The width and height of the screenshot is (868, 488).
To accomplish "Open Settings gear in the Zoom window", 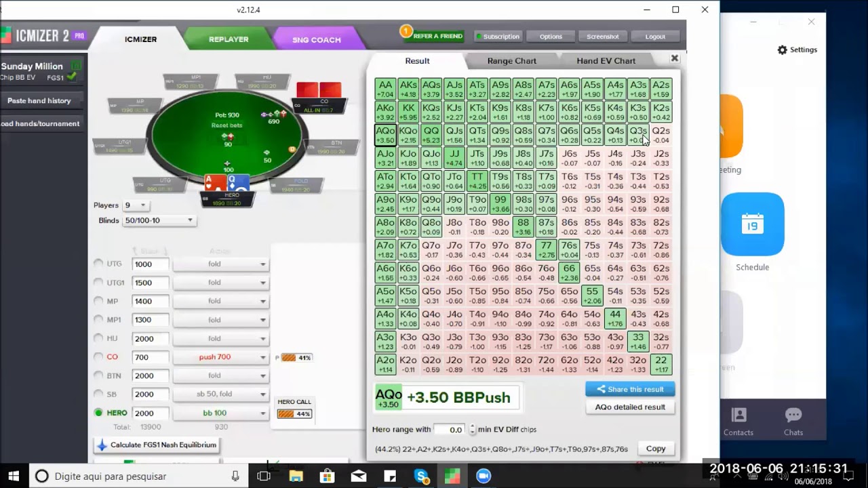I will coord(797,49).
